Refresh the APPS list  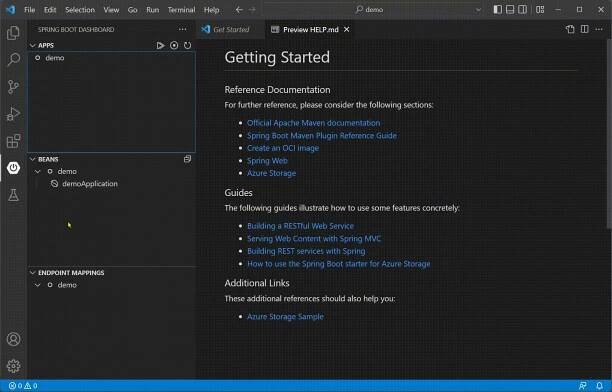coord(188,45)
